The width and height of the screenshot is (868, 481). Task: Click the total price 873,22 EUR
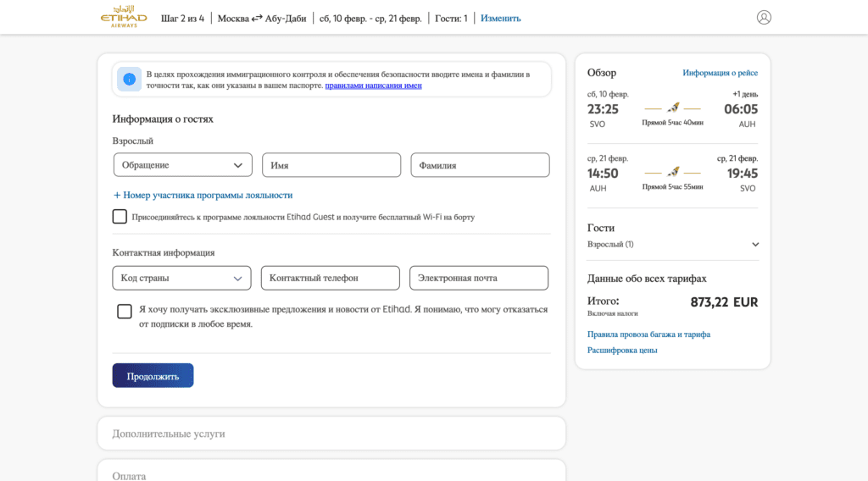pyautogui.click(x=724, y=302)
